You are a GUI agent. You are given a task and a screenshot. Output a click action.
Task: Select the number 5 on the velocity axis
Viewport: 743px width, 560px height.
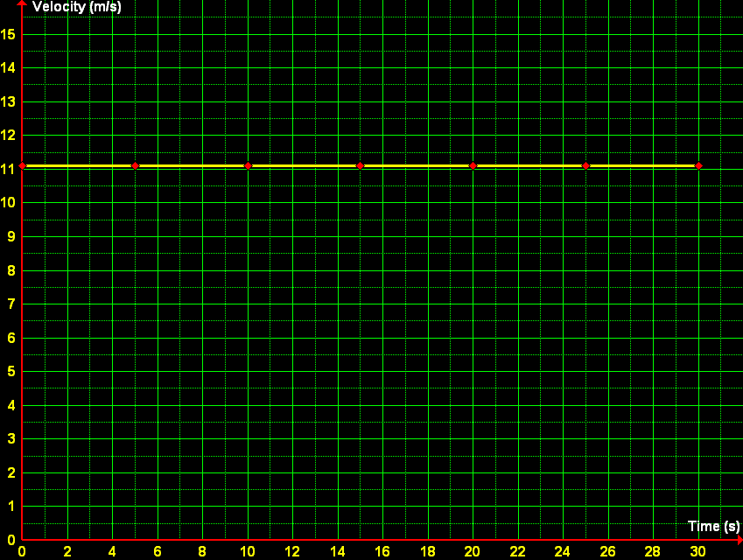[12, 371]
